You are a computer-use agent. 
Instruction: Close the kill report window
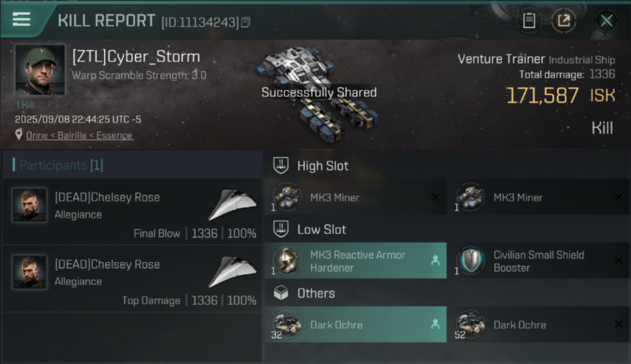(606, 20)
